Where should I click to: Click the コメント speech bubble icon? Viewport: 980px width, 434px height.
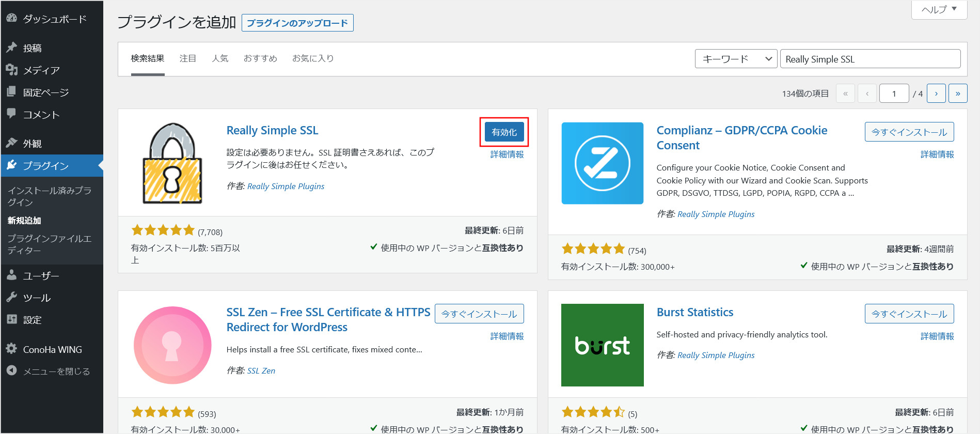click(x=12, y=114)
